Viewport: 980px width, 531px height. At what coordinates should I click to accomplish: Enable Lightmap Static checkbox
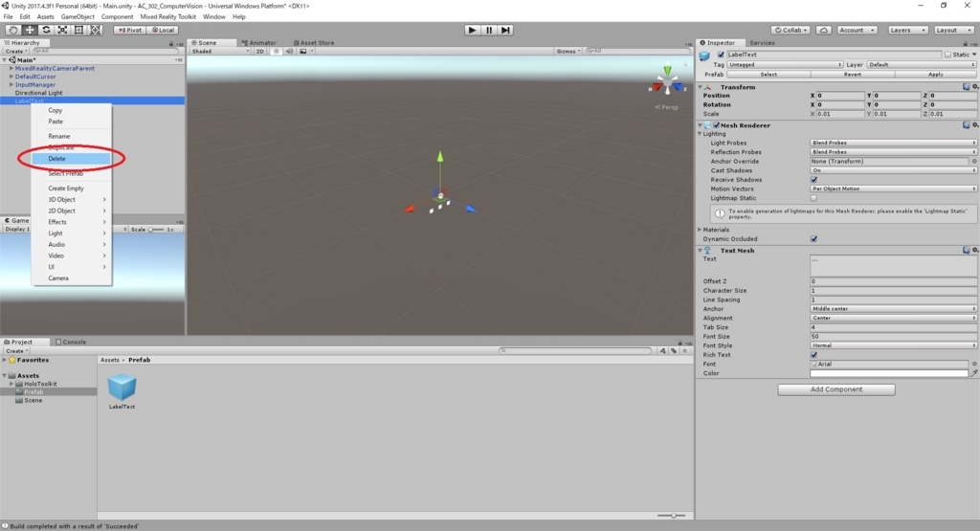(813, 198)
